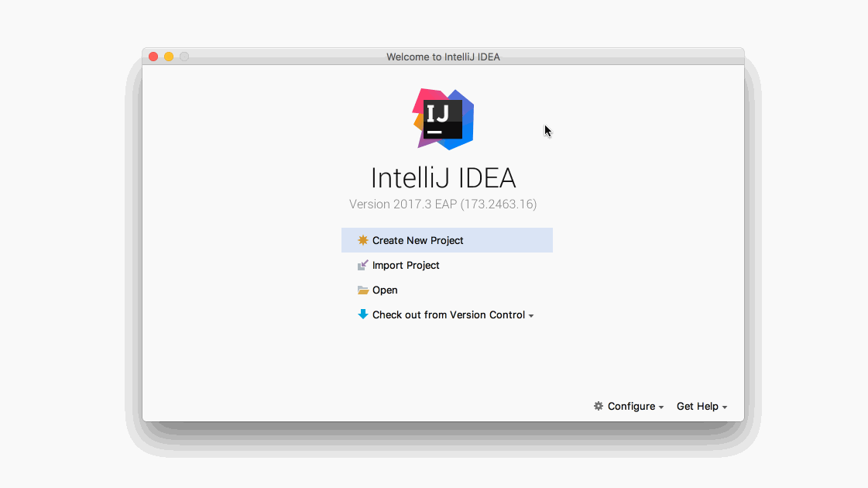Click the Configure gear icon

[x=599, y=406]
